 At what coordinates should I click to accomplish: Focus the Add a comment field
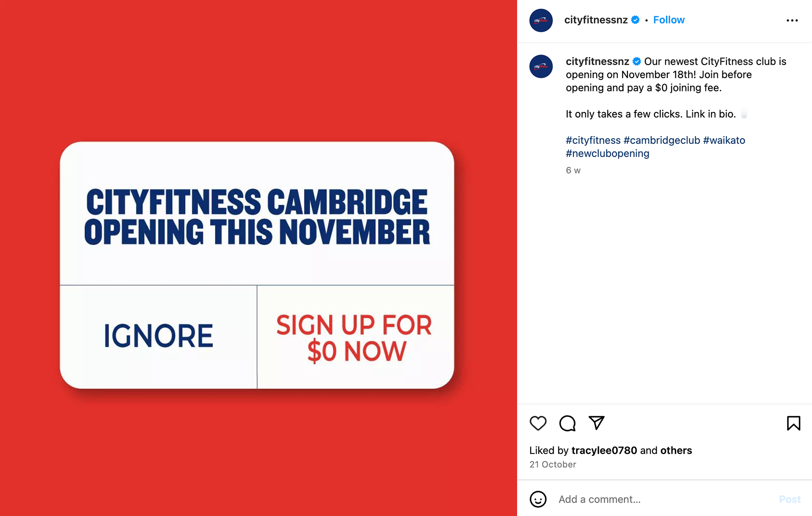point(664,499)
